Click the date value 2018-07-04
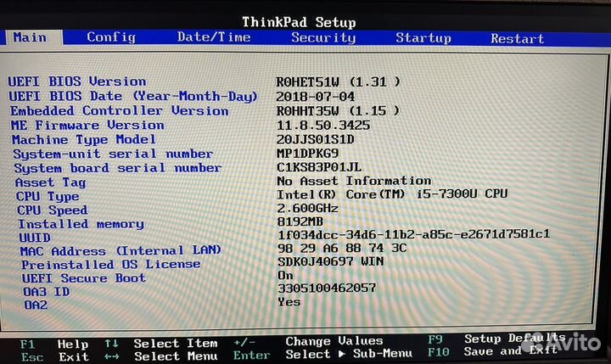 (315, 97)
